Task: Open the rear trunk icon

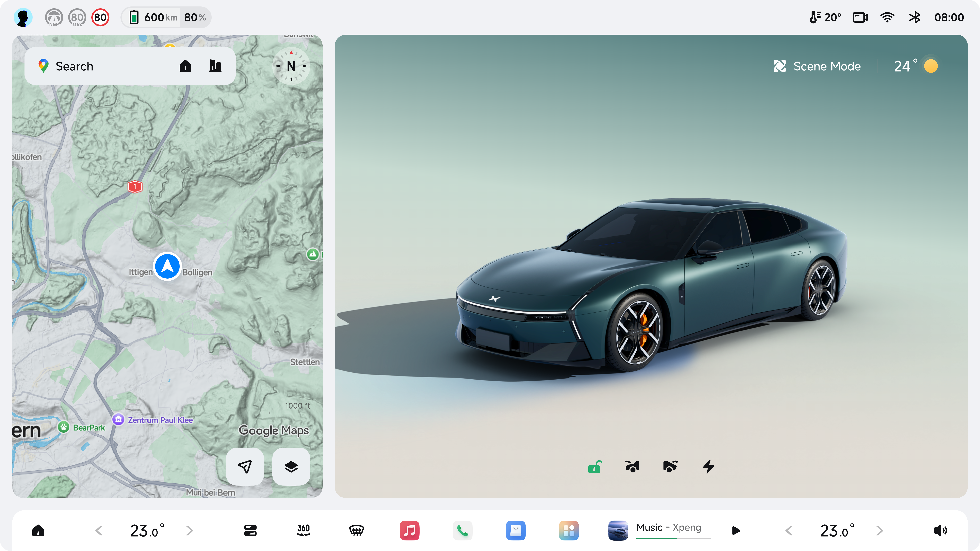Action: tap(670, 467)
